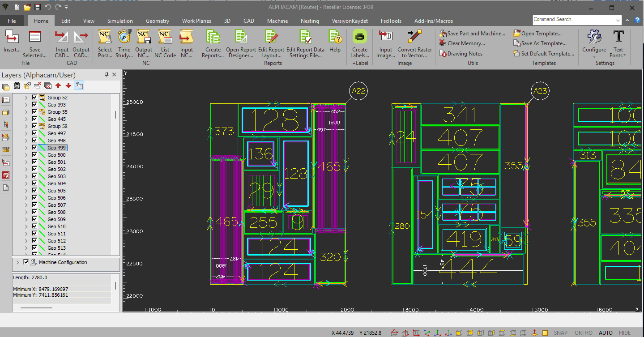Open the File menu

click(x=12, y=21)
